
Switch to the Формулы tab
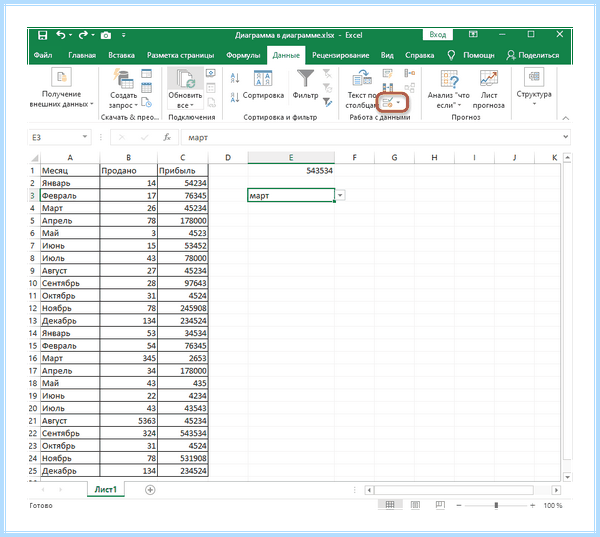(x=243, y=55)
